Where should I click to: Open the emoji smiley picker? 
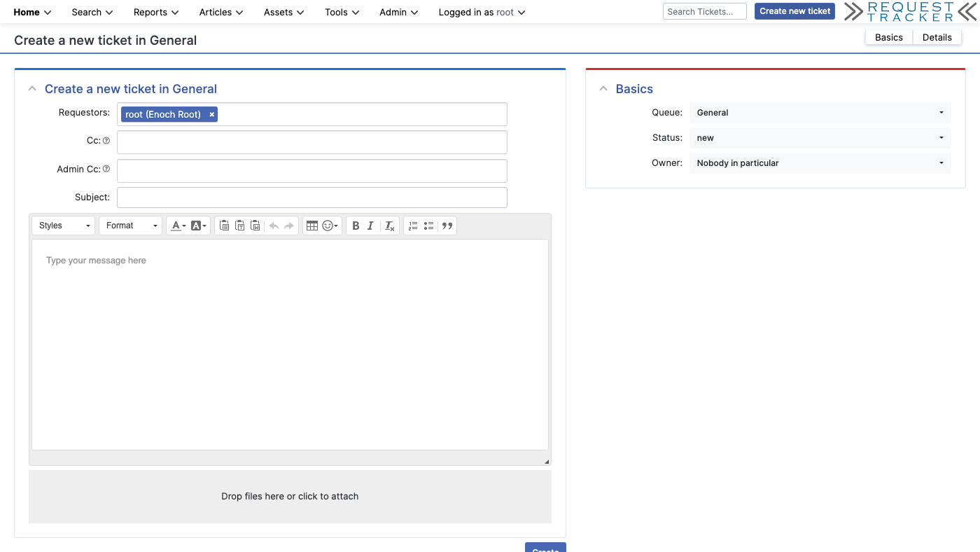click(330, 226)
